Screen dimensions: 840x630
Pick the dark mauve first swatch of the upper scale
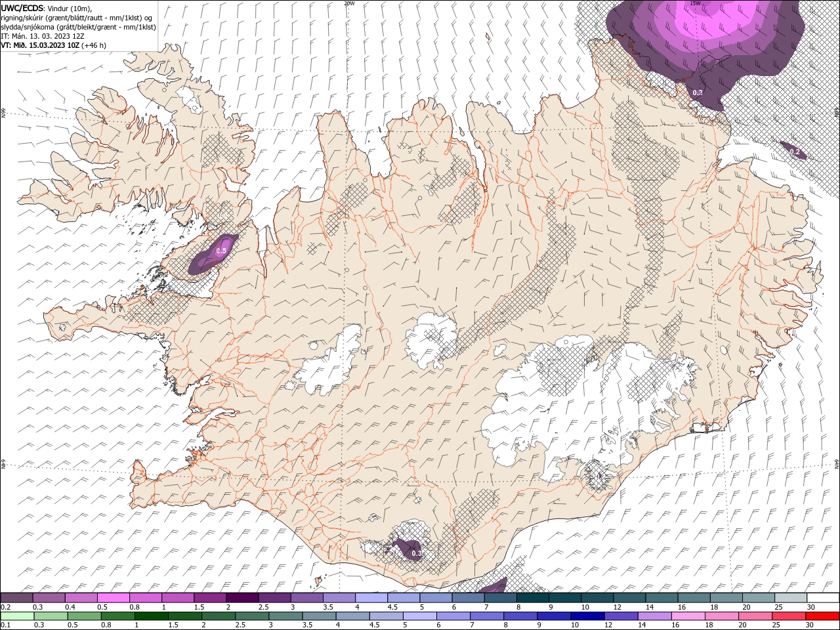pos(16,598)
